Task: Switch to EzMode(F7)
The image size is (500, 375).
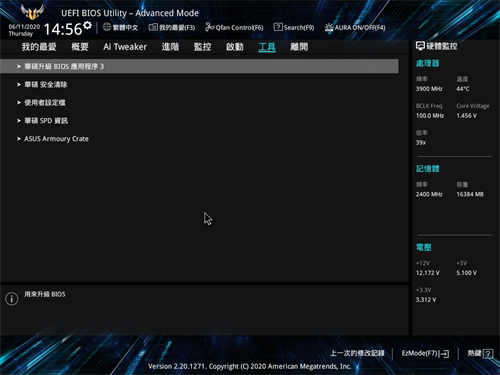Action: click(x=425, y=353)
